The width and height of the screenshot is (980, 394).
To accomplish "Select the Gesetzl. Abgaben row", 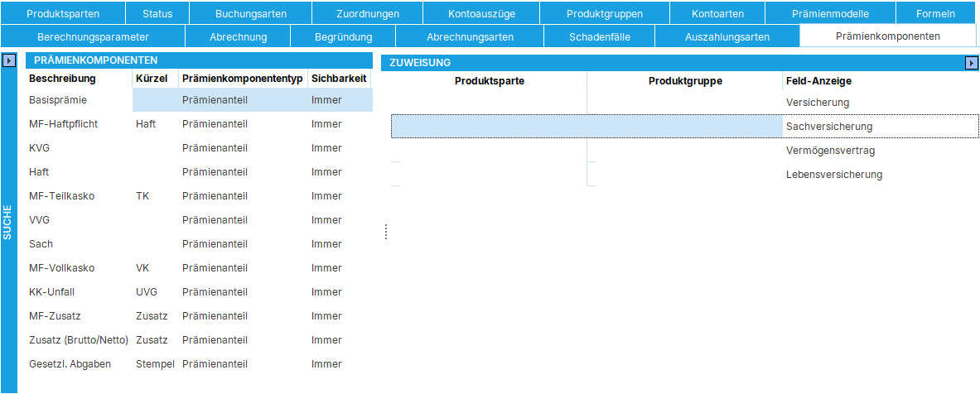I will pos(70,364).
